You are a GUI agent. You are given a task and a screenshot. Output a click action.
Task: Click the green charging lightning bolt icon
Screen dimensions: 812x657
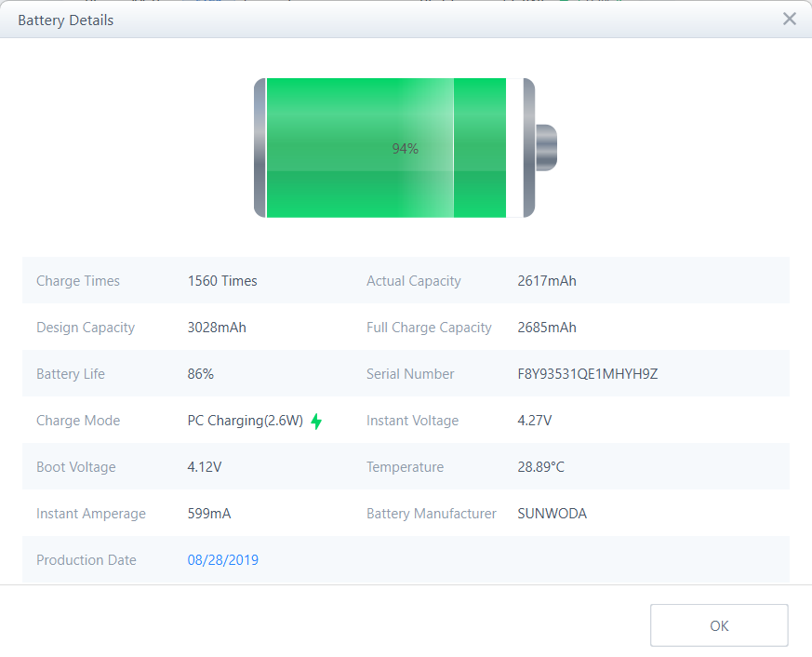tap(316, 421)
